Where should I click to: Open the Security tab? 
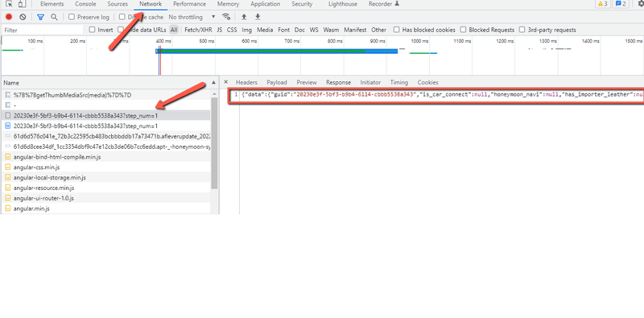click(302, 4)
